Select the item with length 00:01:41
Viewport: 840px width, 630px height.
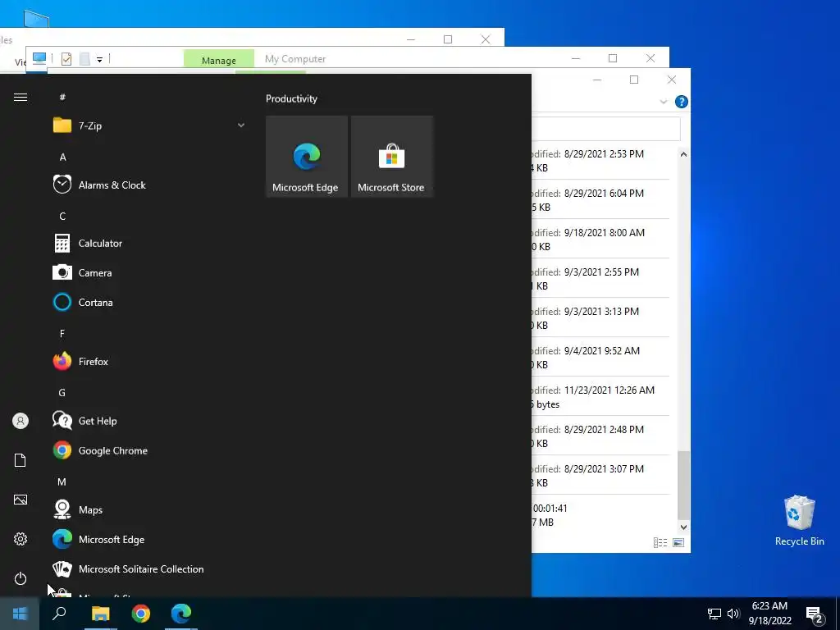point(600,515)
